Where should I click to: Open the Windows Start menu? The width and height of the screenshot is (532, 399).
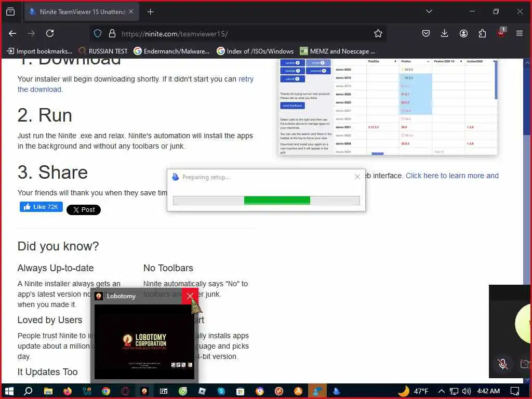9,391
